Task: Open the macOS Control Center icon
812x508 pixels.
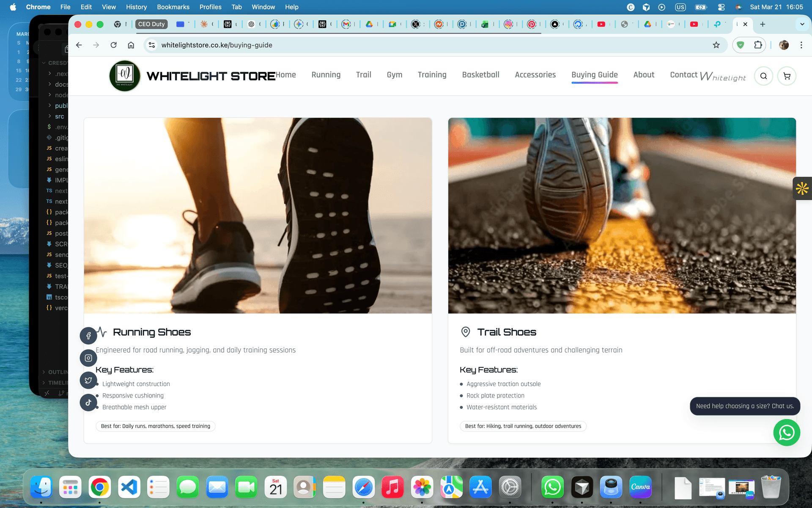Action: [x=721, y=7]
